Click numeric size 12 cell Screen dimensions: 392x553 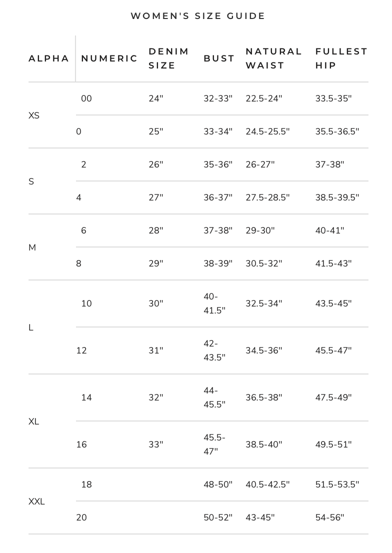81,350
